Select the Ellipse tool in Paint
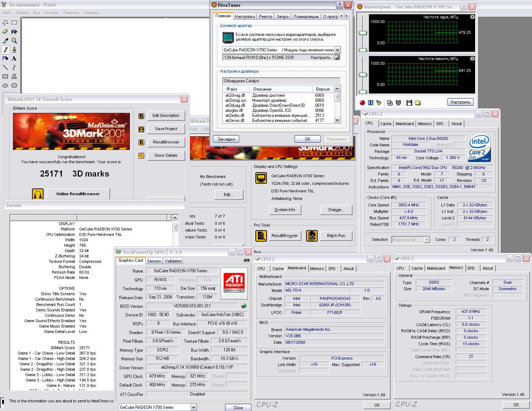Image resolution: width=532 pixels, height=411 pixels. (5, 85)
